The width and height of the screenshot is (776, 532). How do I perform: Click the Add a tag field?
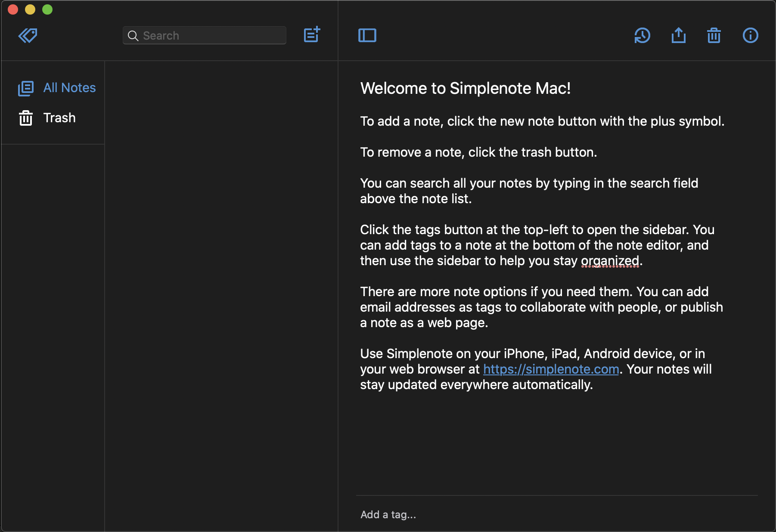388,514
